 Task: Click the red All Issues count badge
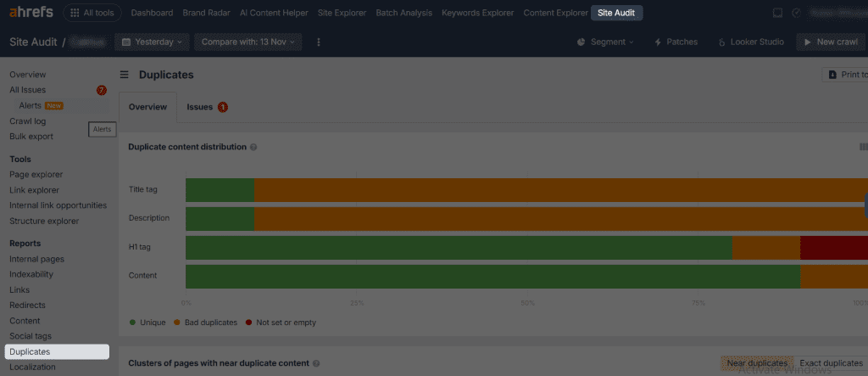click(x=102, y=90)
